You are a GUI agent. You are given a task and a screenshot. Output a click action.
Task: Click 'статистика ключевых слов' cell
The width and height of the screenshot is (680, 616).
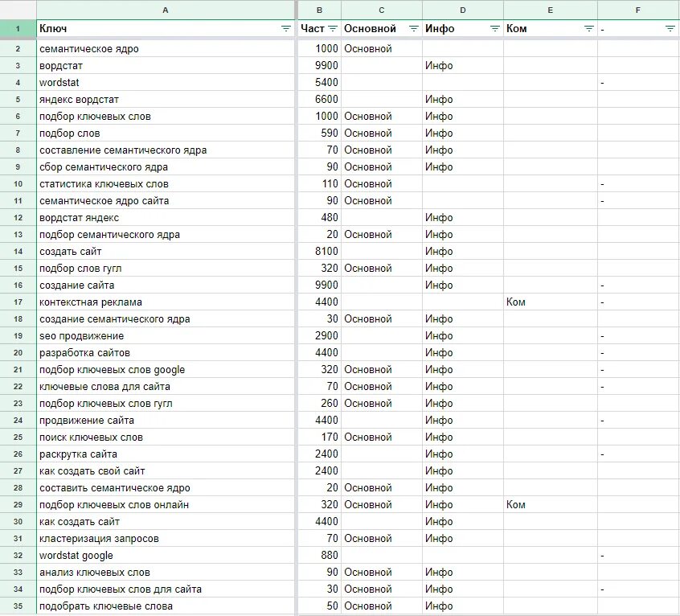click(x=166, y=184)
